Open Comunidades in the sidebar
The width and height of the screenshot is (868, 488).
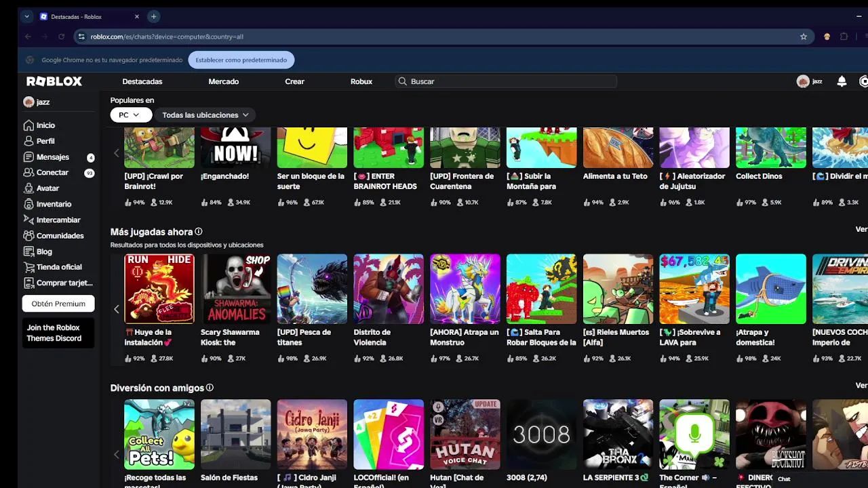[x=54, y=236]
